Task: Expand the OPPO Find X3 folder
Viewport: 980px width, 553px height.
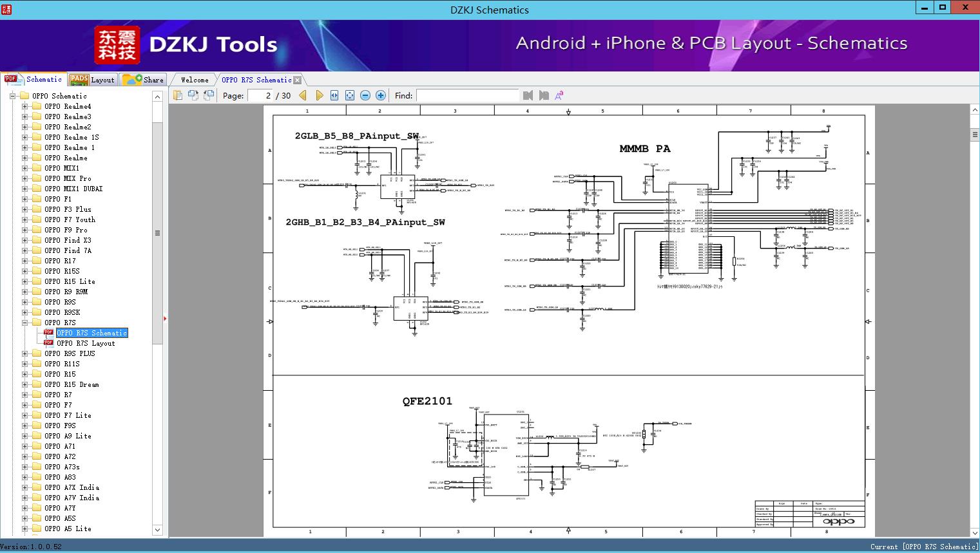Action: 24,240
